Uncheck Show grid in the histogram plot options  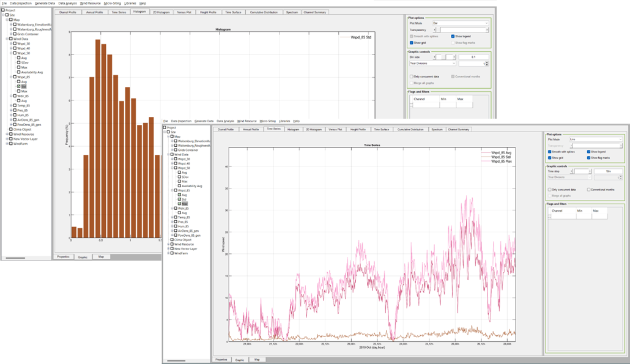412,42
